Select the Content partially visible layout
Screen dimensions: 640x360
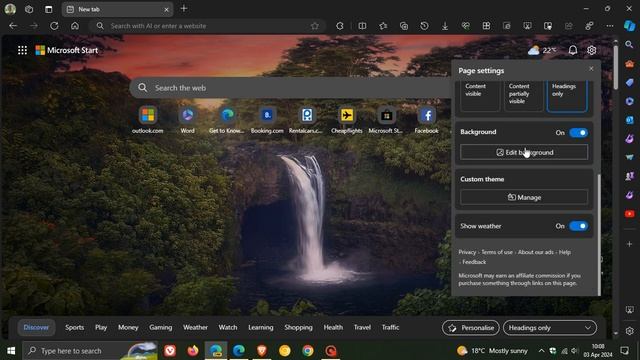[524, 96]
